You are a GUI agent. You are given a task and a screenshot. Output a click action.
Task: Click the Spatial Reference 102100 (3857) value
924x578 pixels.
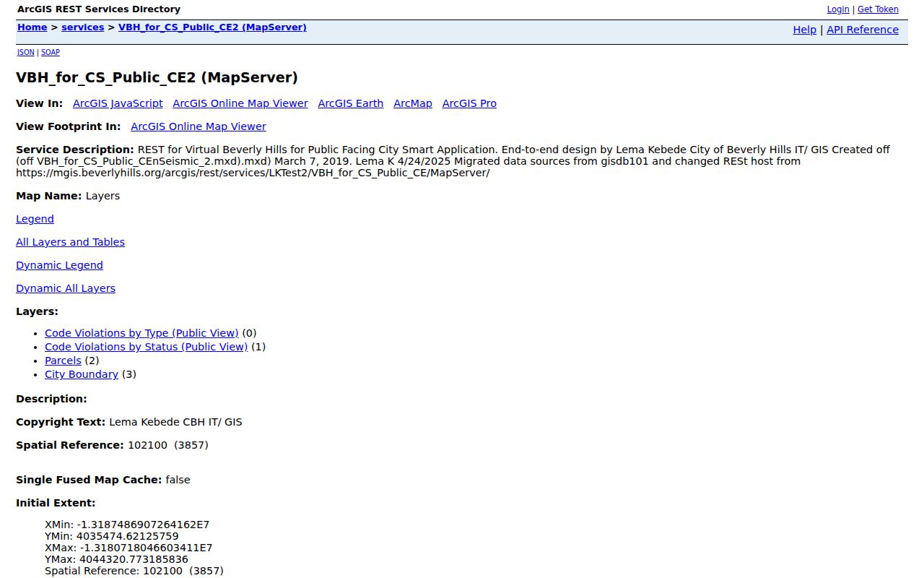coord(168,445)
